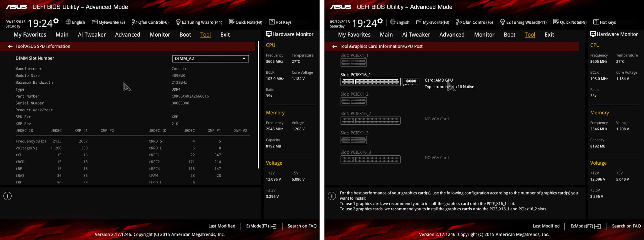Select the PCIEX16_2 slot connector graphic
The image size is (644, 240).
370,121
